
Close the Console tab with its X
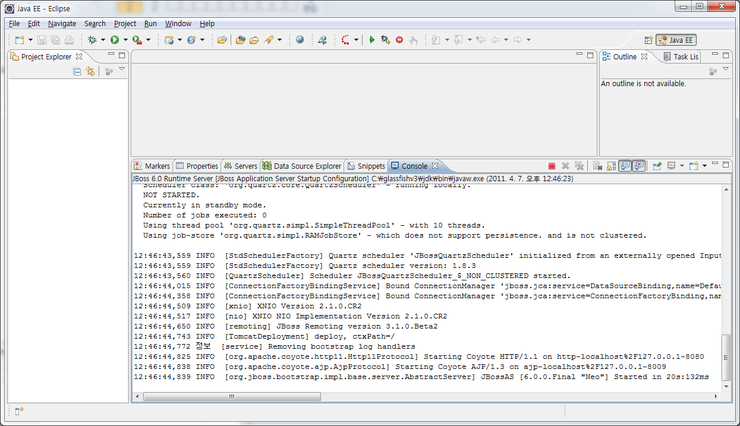435,166
